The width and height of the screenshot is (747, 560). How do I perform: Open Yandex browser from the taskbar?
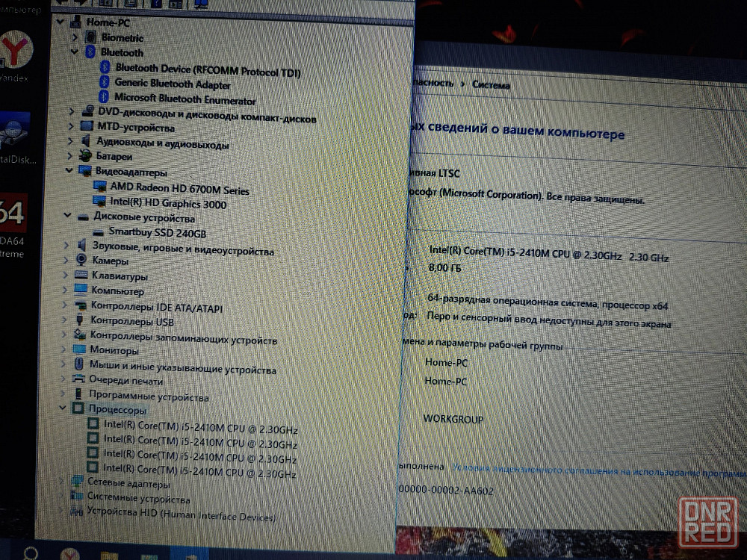(70, 554)
